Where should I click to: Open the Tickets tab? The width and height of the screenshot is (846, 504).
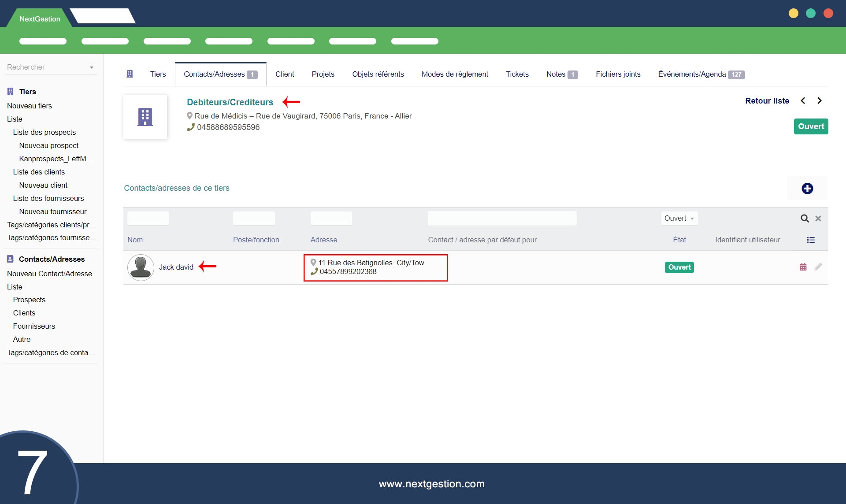(x=517, y=74)
